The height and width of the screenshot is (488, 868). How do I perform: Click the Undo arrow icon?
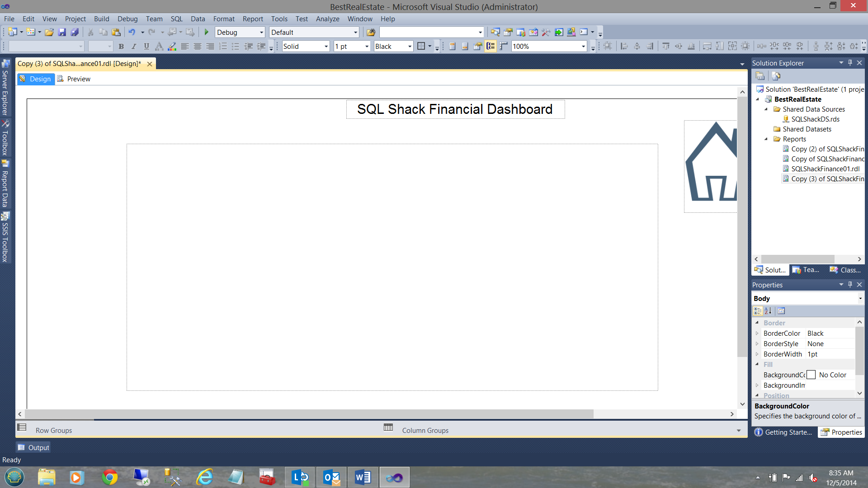[132, 32]
